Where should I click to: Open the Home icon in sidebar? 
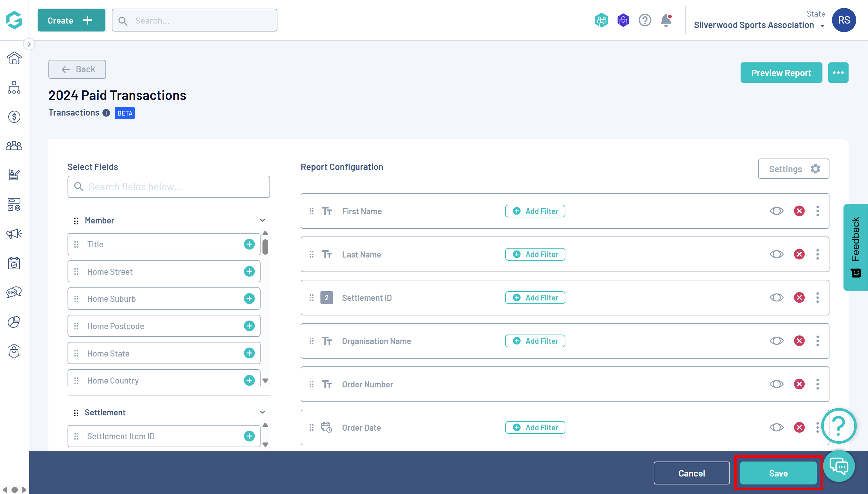click(14, 58)
